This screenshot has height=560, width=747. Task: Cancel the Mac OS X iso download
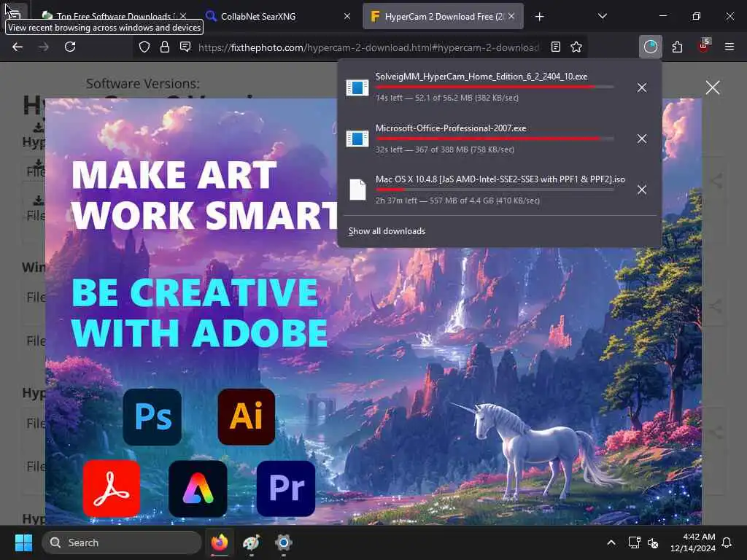[642, 190]
